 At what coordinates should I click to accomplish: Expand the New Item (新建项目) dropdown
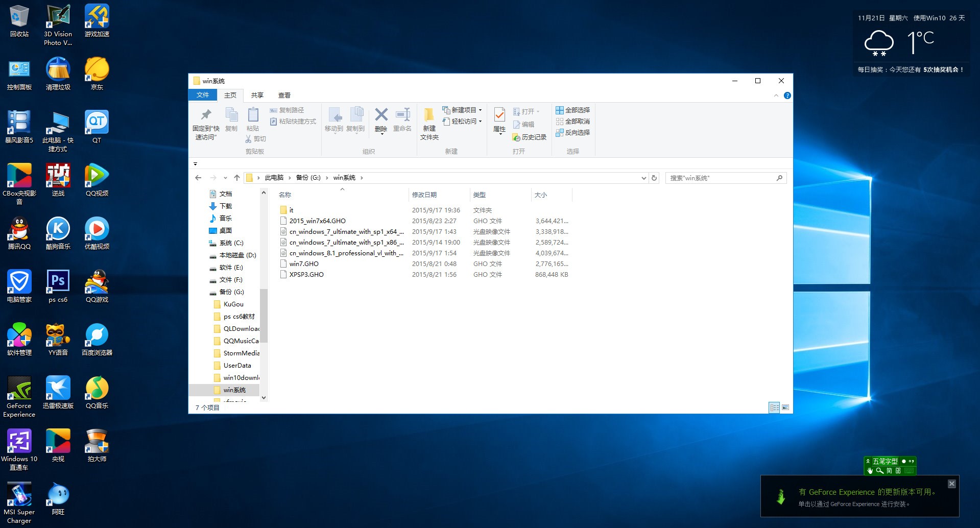click(480, 110)
